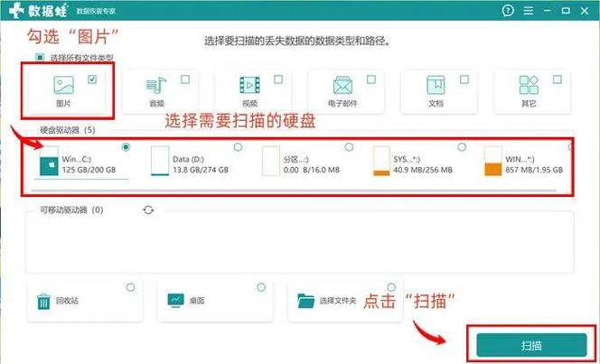Click the 其它 (other) file types icon
Viewport: 600px width, 364px height.
click(529, 88)
